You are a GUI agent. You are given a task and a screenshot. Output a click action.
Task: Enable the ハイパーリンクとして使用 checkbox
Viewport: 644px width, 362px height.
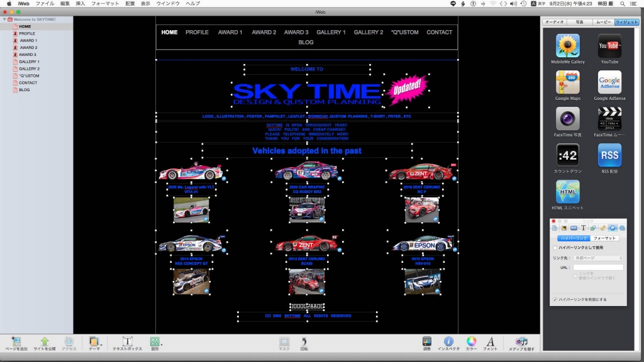click(x=555, y=248)
